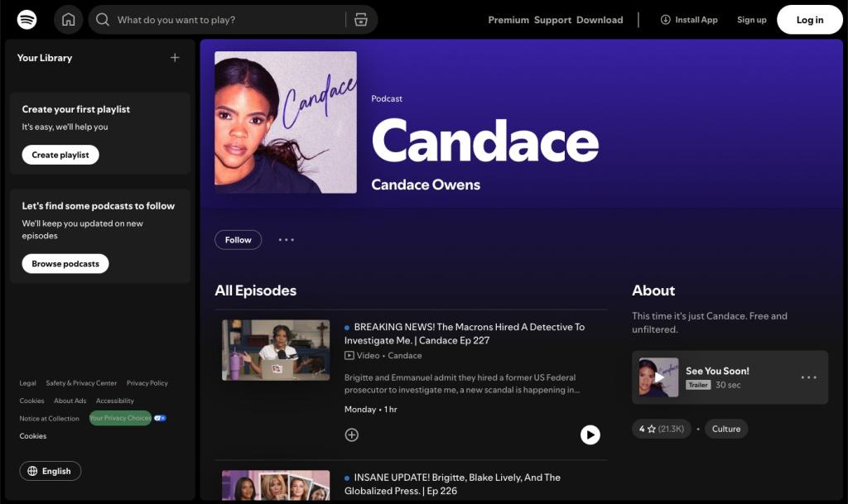
Task: Click the All Episodes heading
Action: 255,290
